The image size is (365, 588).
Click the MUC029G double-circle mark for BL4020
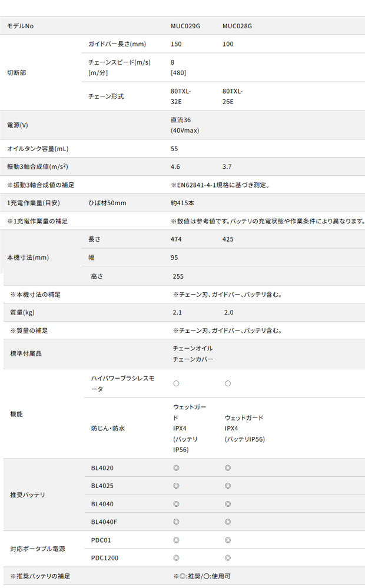click(175, 468)
